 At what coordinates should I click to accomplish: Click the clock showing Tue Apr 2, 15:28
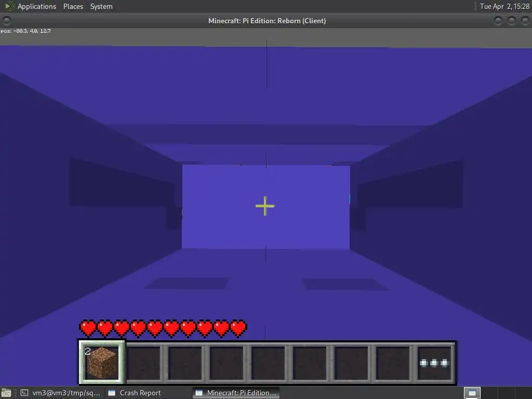coord(504,6)
